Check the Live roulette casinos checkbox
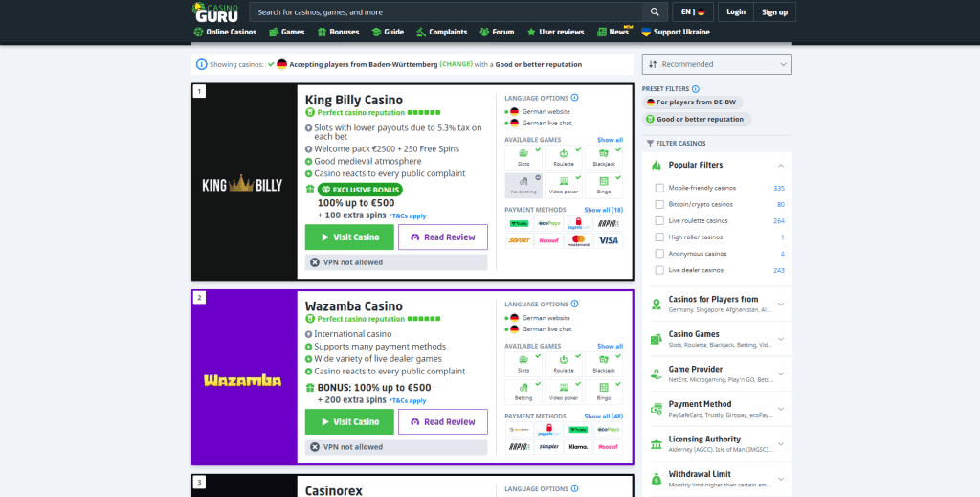The image size is (980, 497). [659, 220]
